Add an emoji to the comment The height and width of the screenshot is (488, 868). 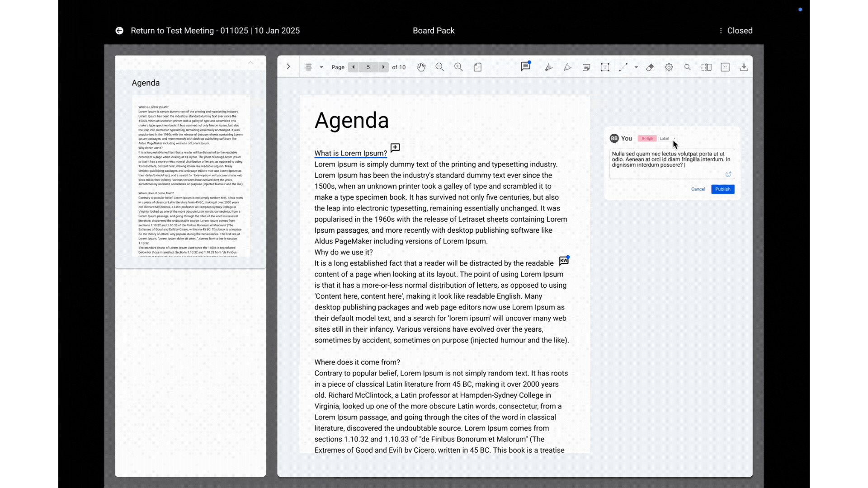coord(728,174)
